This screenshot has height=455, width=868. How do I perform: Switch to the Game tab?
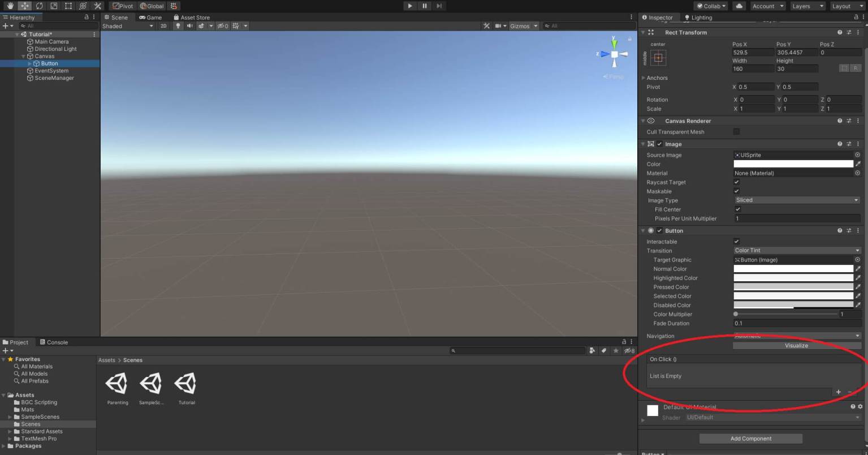[x=150, y=17]
